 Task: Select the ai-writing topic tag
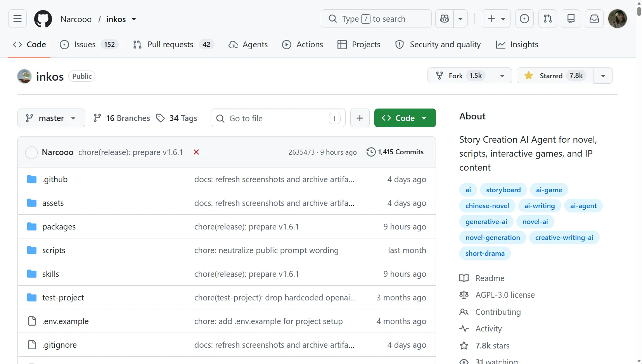pos(540,205)
